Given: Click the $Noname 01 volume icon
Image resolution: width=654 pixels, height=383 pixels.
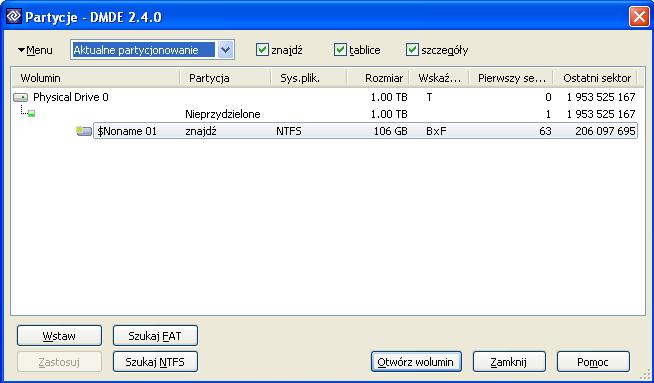Looking at the screenshot, I should point(84,131).
